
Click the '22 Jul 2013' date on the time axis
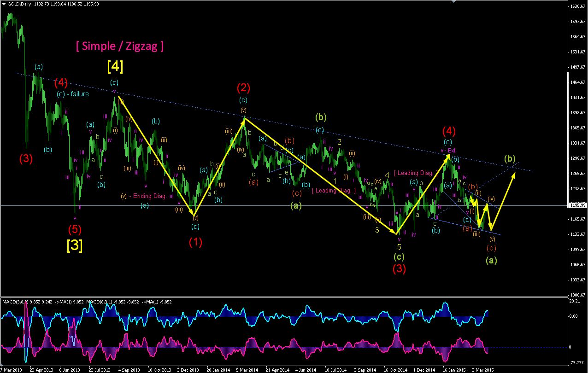click(x=99, y=370)
